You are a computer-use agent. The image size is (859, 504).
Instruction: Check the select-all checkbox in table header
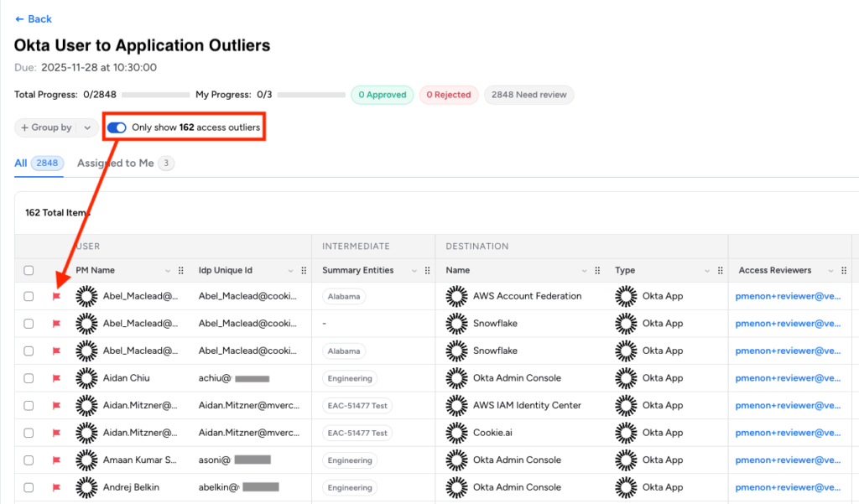coord(29,271)
